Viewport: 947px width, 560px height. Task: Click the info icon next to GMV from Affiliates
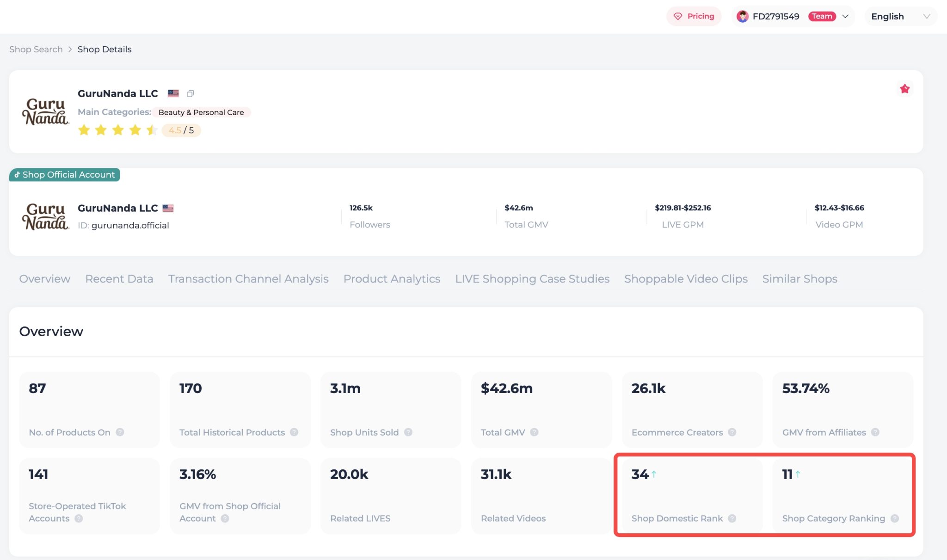pyautogui.click(x=875, y=432)
